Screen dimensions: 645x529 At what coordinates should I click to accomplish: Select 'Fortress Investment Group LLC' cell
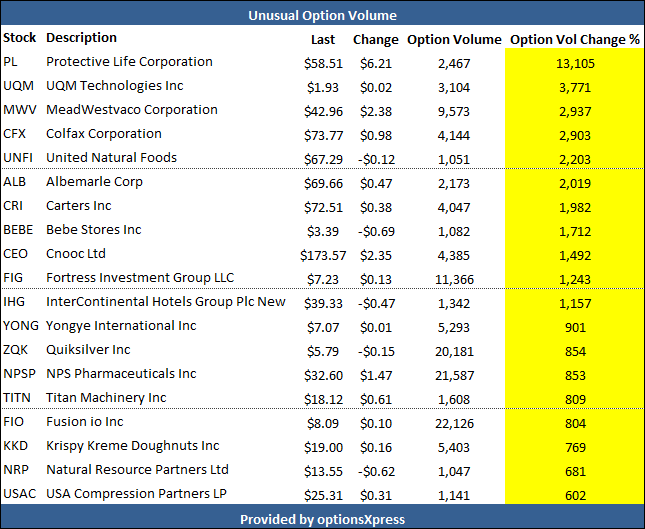coord(140,278)
